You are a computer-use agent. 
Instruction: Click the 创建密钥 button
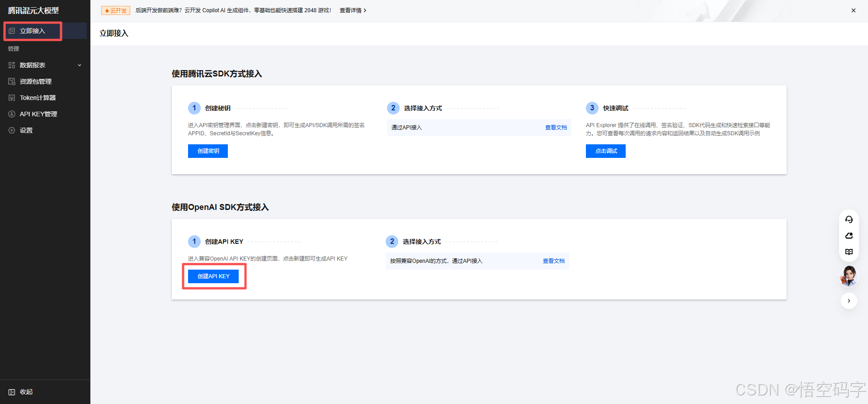[208, 151]
